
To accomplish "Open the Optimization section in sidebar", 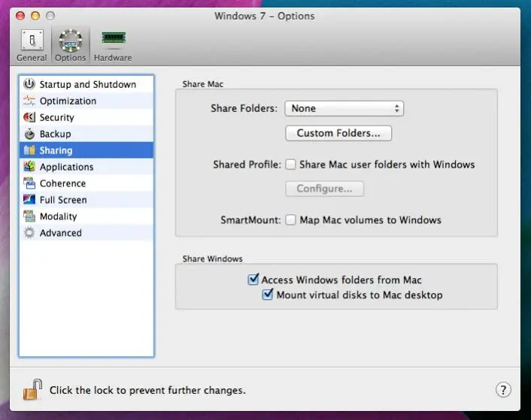I will (68, 101).
